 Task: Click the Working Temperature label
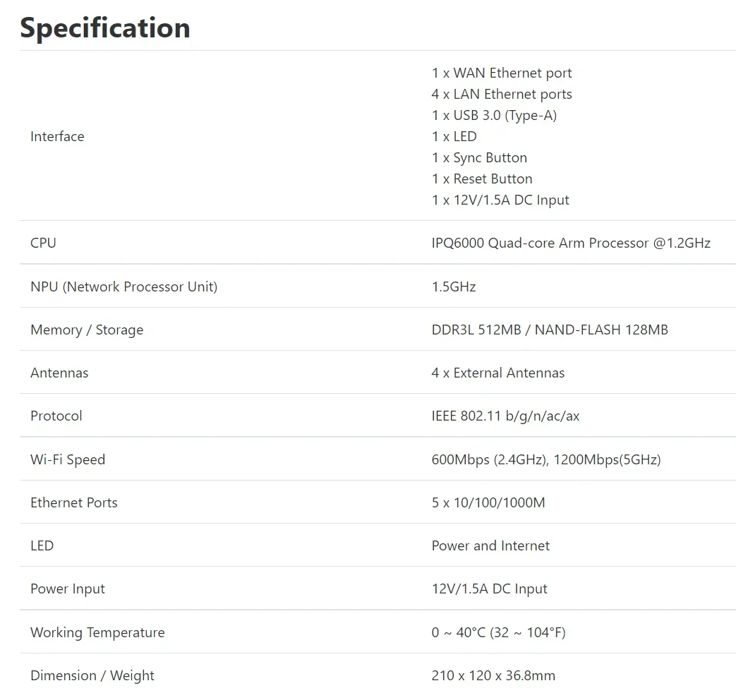[x=97, y=633]
